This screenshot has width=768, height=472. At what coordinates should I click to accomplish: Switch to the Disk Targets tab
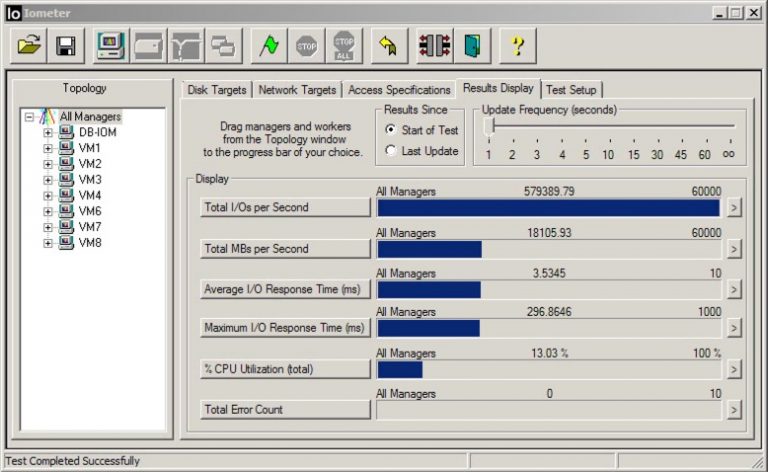(x=216, y=90)
